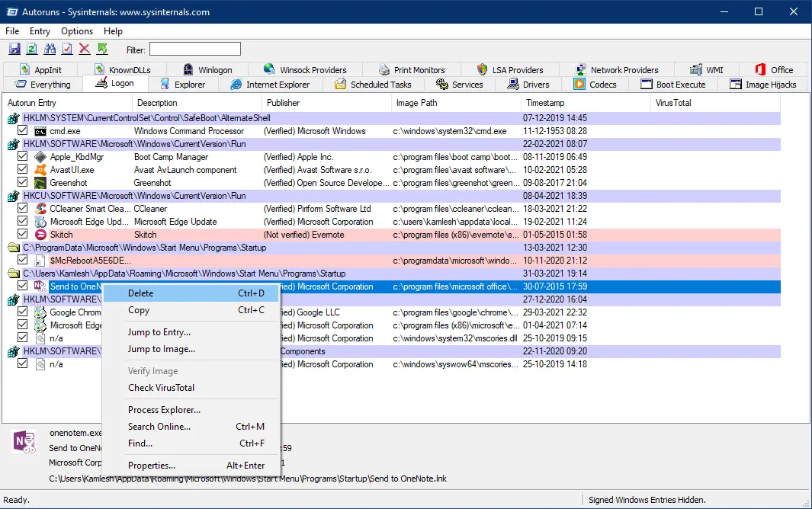The height and width of the screenshot is (509, 812).
Task: Switch to the Scheduled Tasks tab
Action: 374,85
